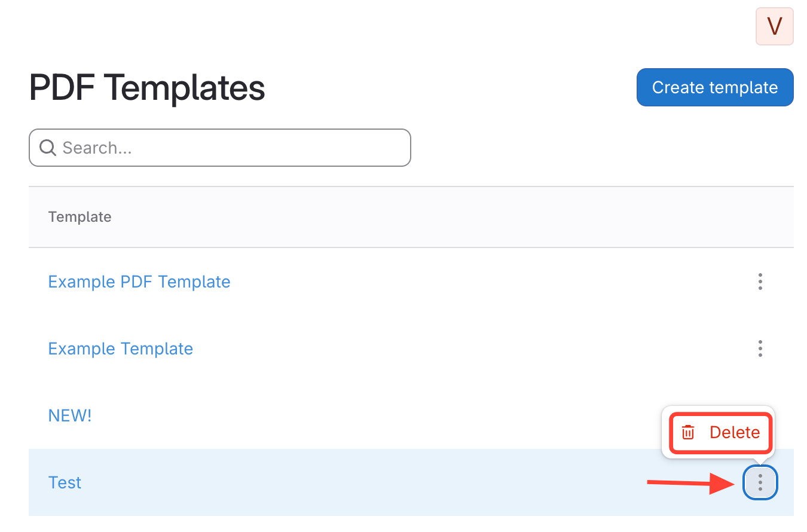Viewport: 807px width, 532px height.
Task: Open the Example PDF Template link
Action: point(139,282)
